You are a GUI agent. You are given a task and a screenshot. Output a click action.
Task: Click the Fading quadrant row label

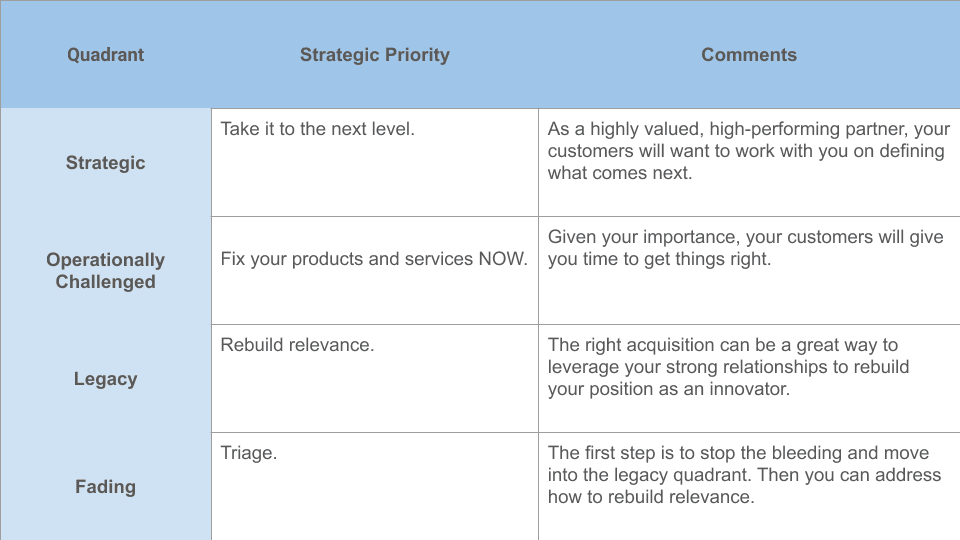click(105, 487)
